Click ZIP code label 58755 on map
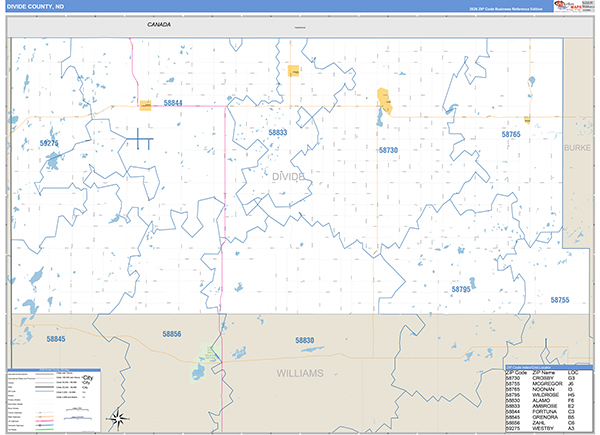Image resolution: width=600 pixels, height=435 pixels. point(560,300)
